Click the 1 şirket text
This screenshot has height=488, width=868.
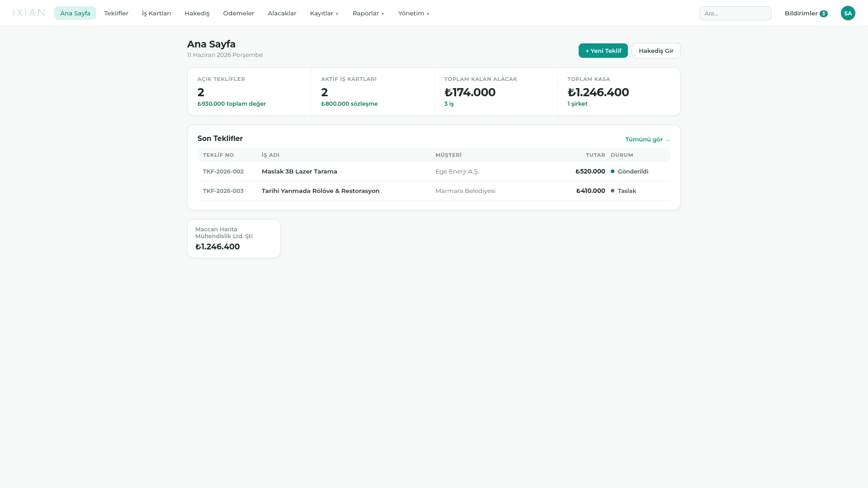[577, 103]
